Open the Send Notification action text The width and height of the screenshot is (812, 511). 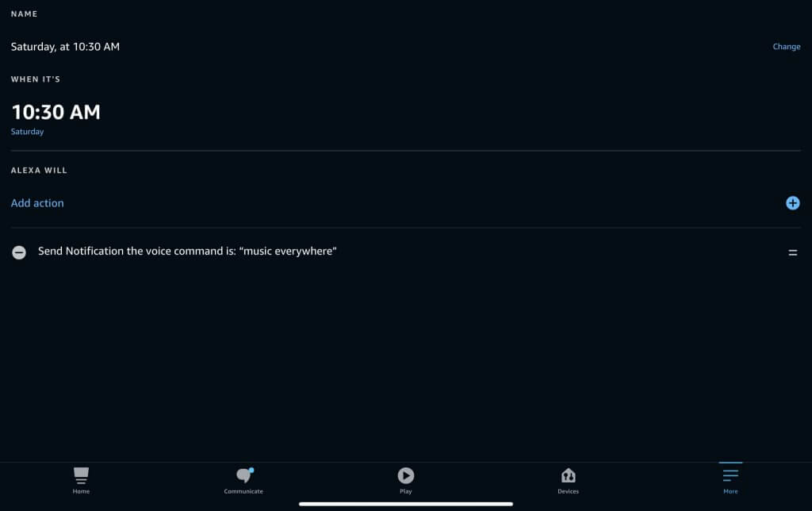point(187,252)
